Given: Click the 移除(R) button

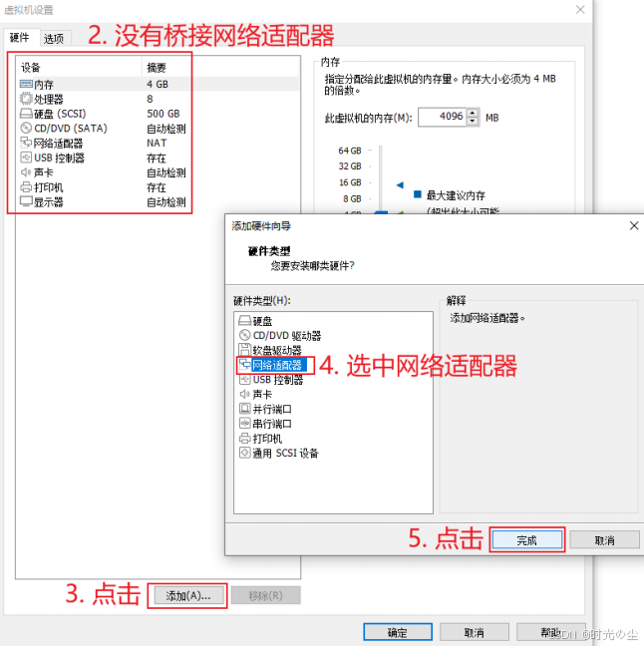Looking at the screenshot, I should point(266,596).
